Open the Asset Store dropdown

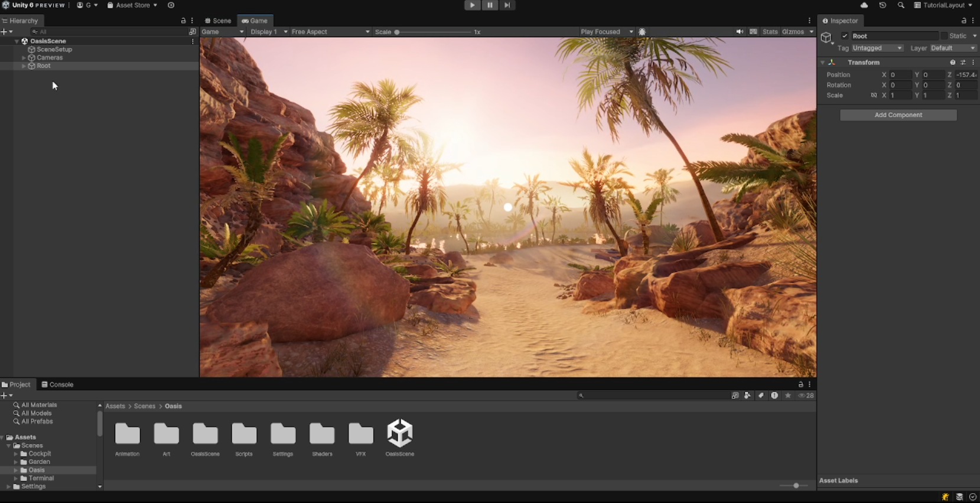point(132,5)
